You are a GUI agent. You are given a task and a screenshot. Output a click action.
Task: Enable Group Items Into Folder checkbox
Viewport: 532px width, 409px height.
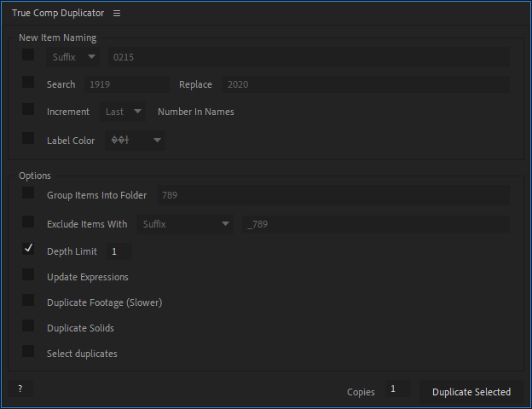pyautogui.click(x=28, y=193)
